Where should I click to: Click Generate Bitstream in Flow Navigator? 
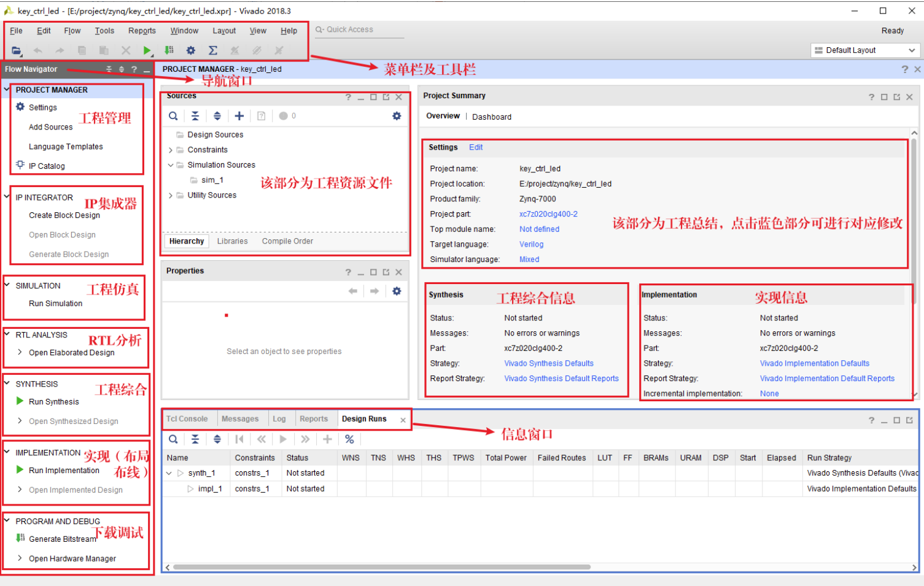pos(63,539)
